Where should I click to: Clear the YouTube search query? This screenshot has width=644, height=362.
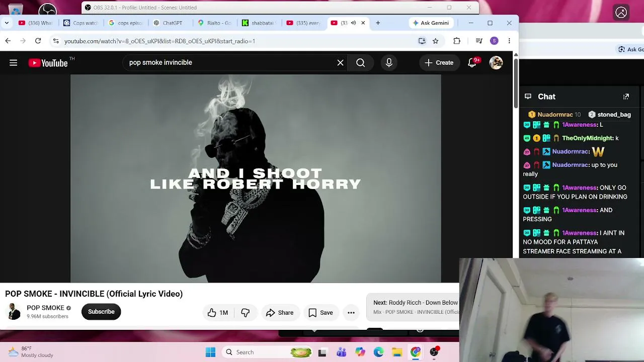[x=341, y=63]
